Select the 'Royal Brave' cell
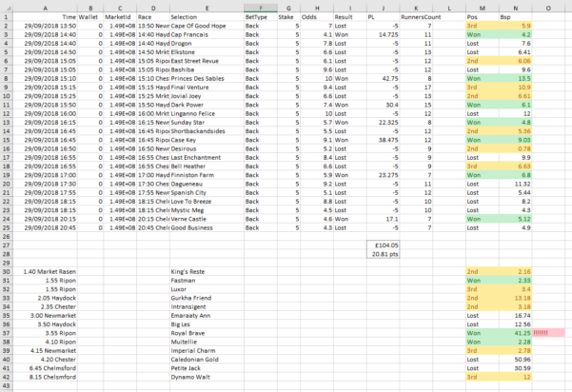This screenshot has width=572, height=392. click(x=207, y=333)
